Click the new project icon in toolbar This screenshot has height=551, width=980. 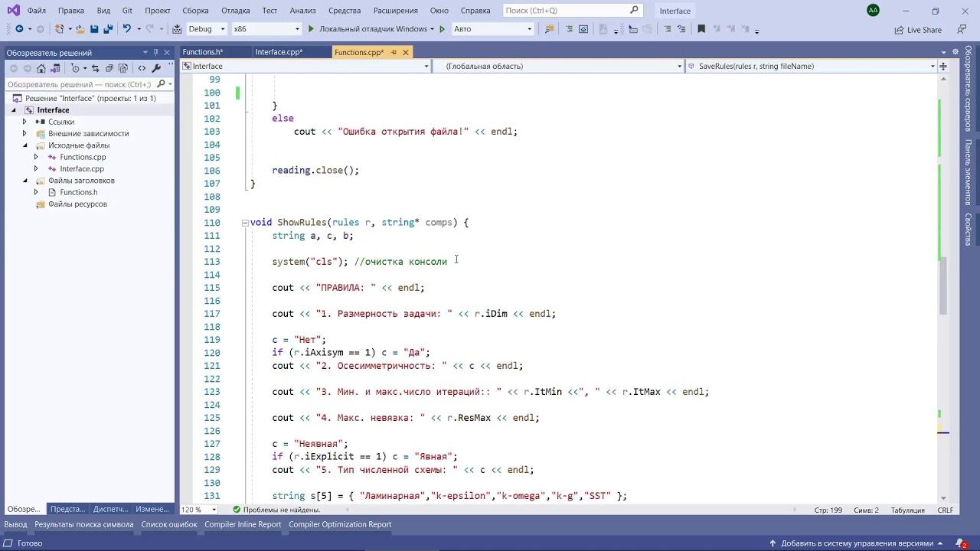(x=59, y=29)
